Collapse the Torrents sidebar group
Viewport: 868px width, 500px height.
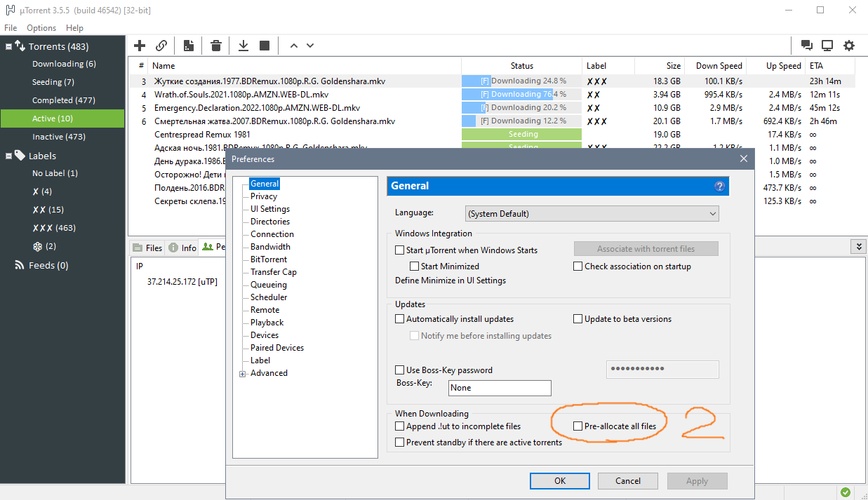pyautogui.click(x=9, y=46)
